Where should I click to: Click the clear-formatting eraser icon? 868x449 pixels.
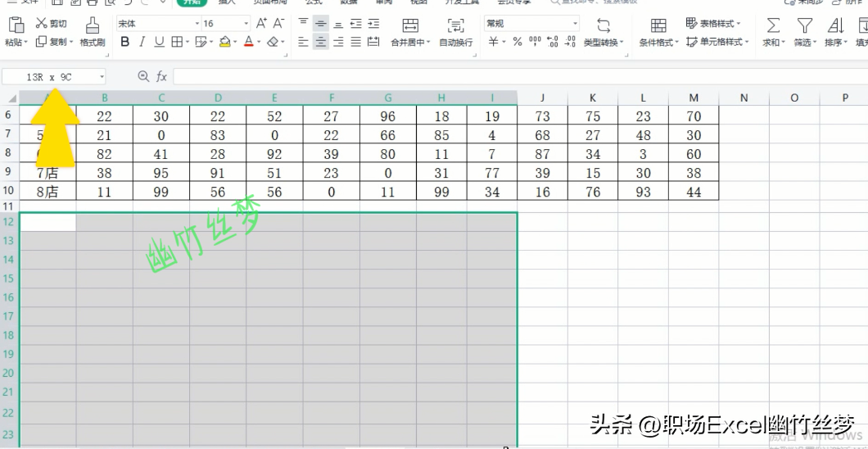[273, 42]
